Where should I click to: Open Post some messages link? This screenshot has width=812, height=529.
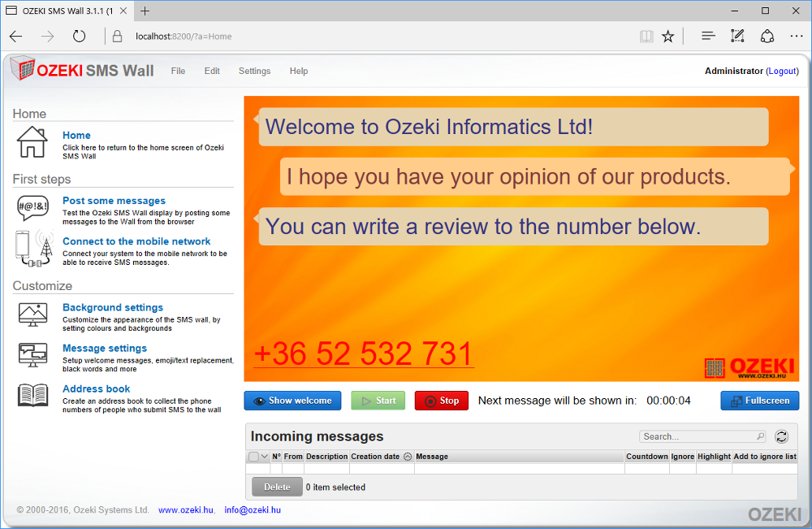click(114, 201)
